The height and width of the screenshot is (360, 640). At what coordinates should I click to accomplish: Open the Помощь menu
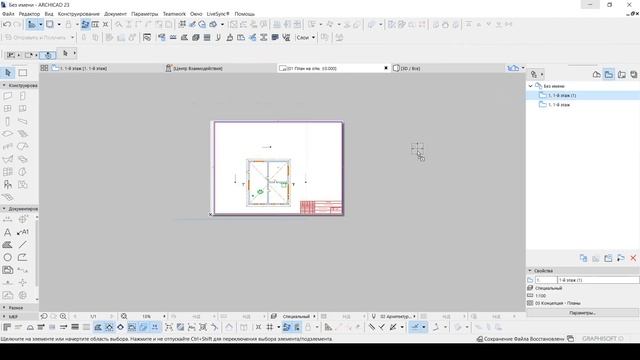pos(244,14)
